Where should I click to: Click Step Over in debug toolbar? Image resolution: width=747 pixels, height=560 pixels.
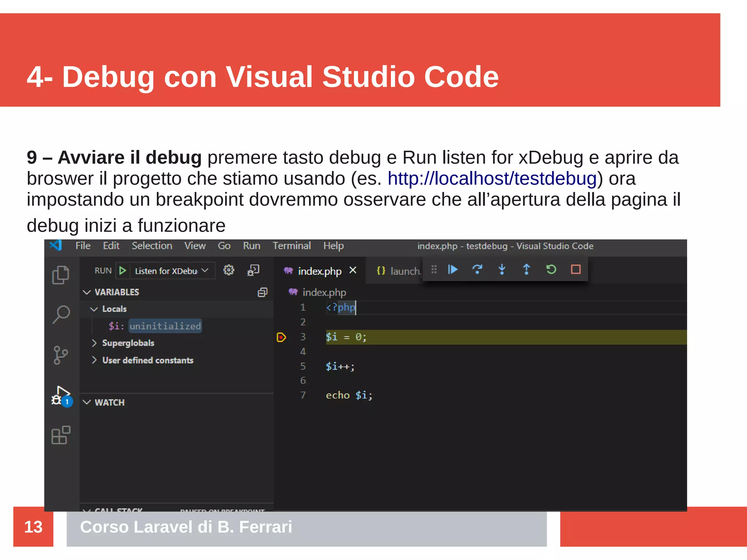coord(477,269)
